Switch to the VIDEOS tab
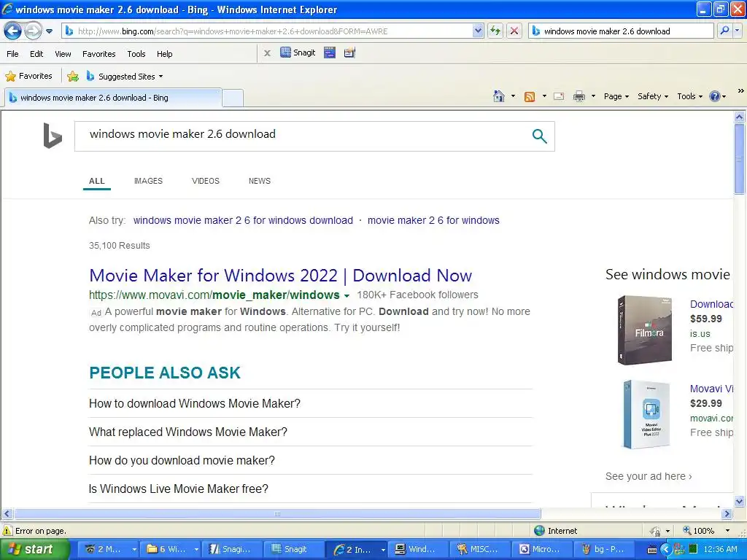 [x=205, y=181]
